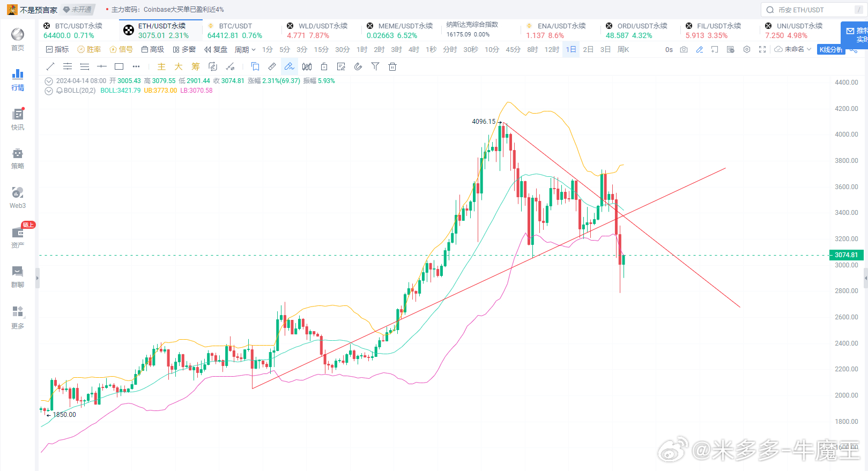Click the 筹 chip distribution button
Image resolution: width=868 pixels, height=471 pixels.
[x=196, y=66]
